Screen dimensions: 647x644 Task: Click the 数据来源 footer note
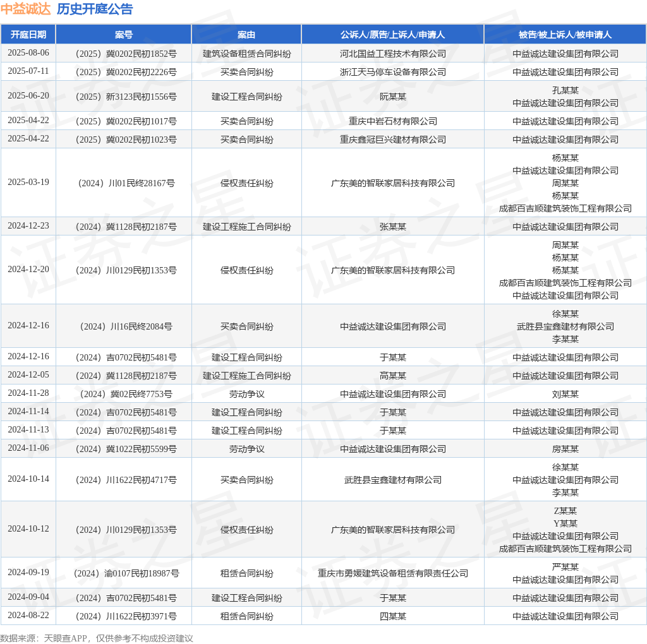coord(97,638)
